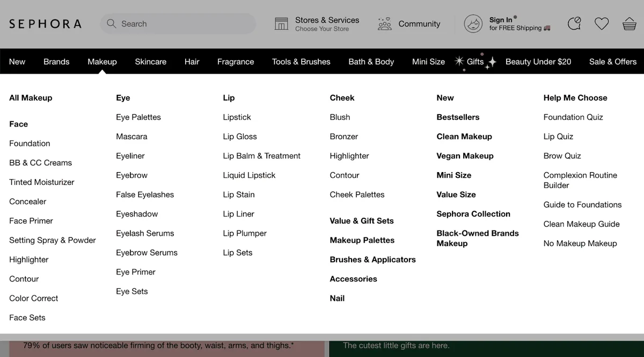Screen dimensions: 644x357
Task: Click the All Makeup link
Action: coord(31,98)
